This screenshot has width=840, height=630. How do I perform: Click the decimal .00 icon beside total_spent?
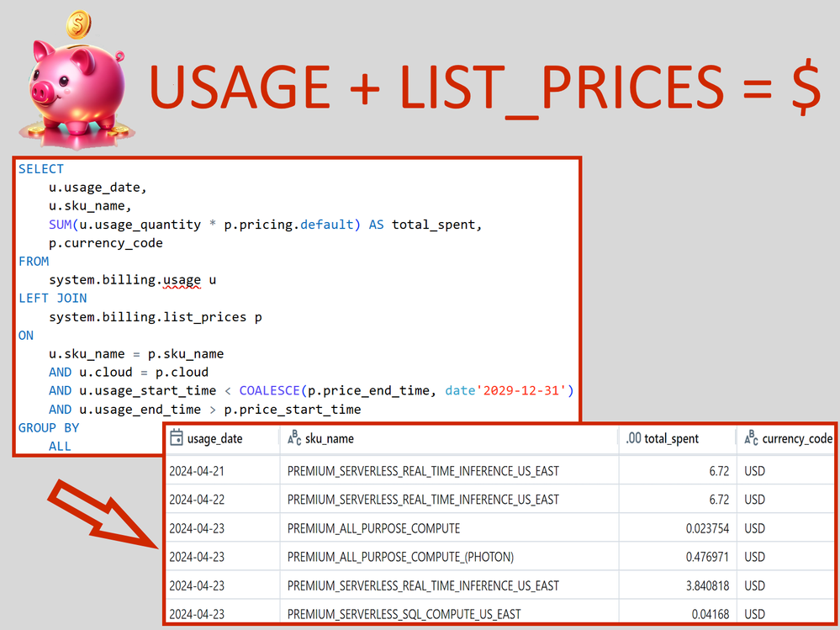tap(633, 438)
